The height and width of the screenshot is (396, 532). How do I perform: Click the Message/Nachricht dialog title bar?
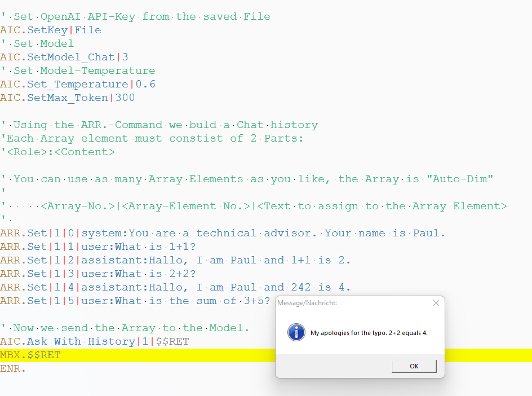349,303
